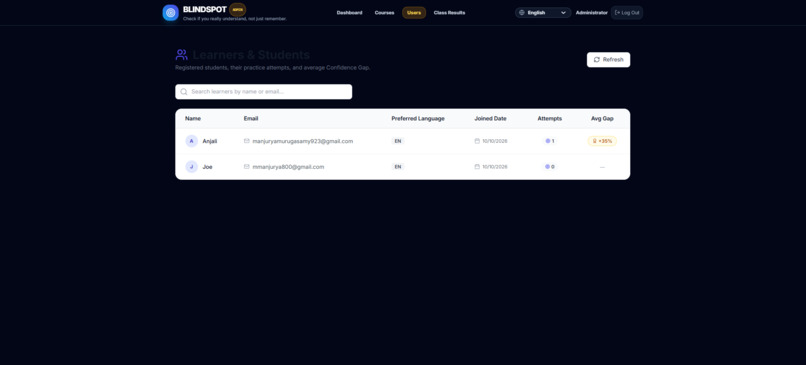Click the Refresh button
The height and width of the screenshot is (365, 806).
[x=609, y=60]
